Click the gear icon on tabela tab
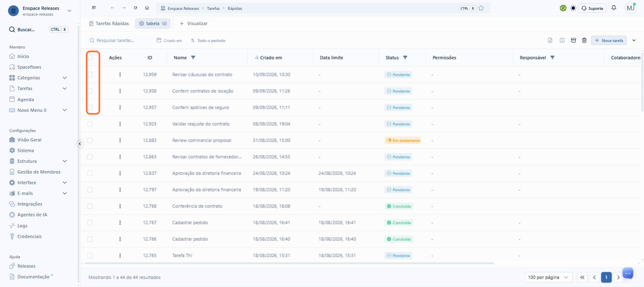644x287 pixels. [x=141, y=23]
